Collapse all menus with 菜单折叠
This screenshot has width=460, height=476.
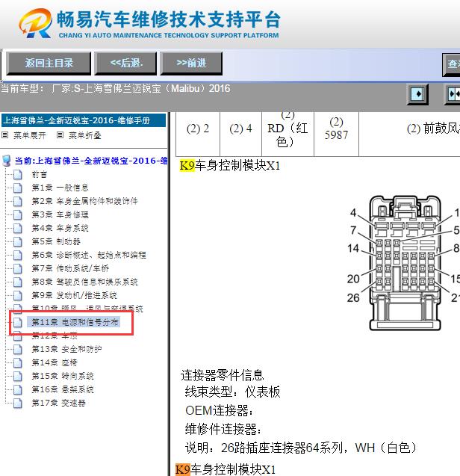tap(85, 135)
